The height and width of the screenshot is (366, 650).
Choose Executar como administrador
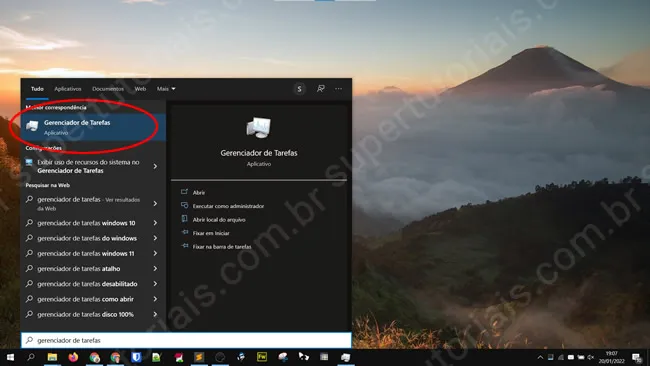coord(228,206)
